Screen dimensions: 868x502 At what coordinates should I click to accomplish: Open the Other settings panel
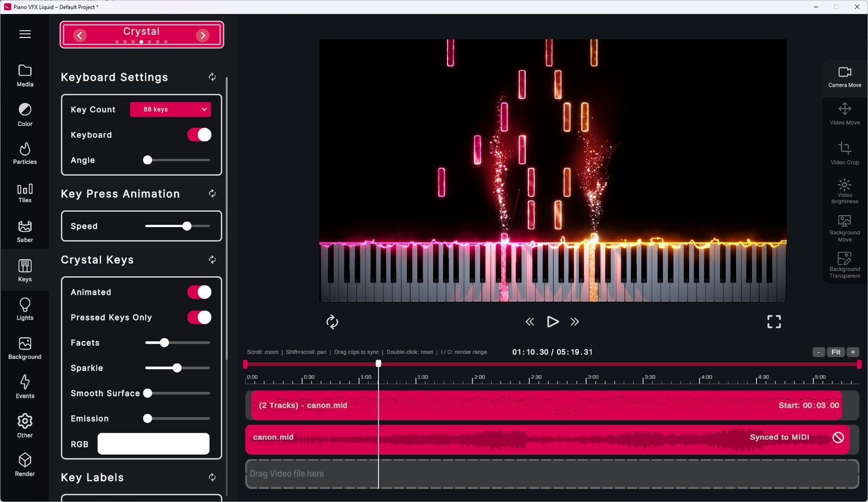coord(25,426)
